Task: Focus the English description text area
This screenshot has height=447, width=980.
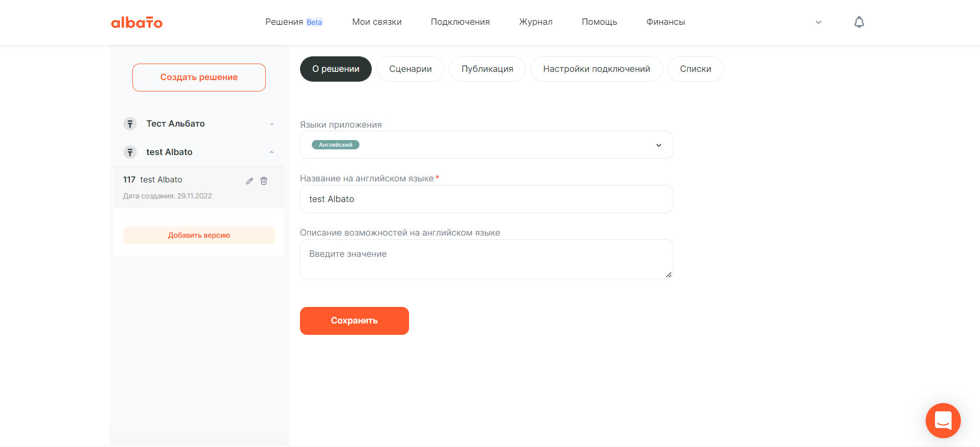Action: point(486,259)
